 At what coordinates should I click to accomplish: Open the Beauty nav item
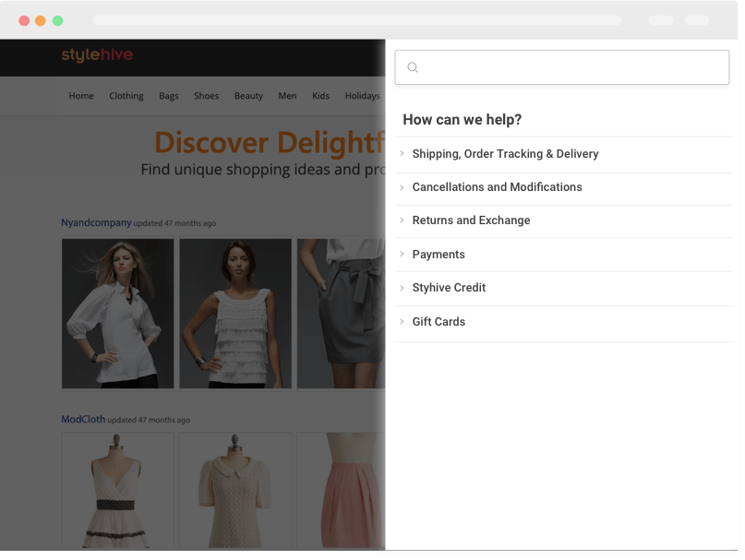point(248,96)
